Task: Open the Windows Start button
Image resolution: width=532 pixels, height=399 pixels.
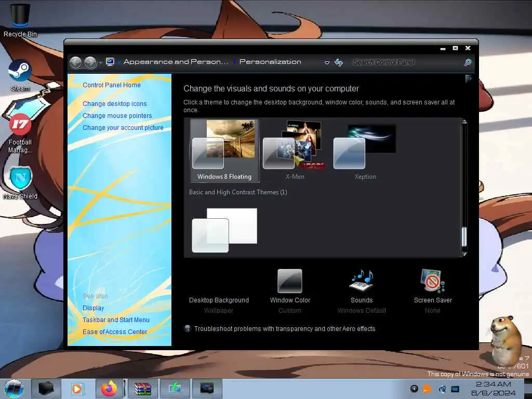Action: point(14,389)
